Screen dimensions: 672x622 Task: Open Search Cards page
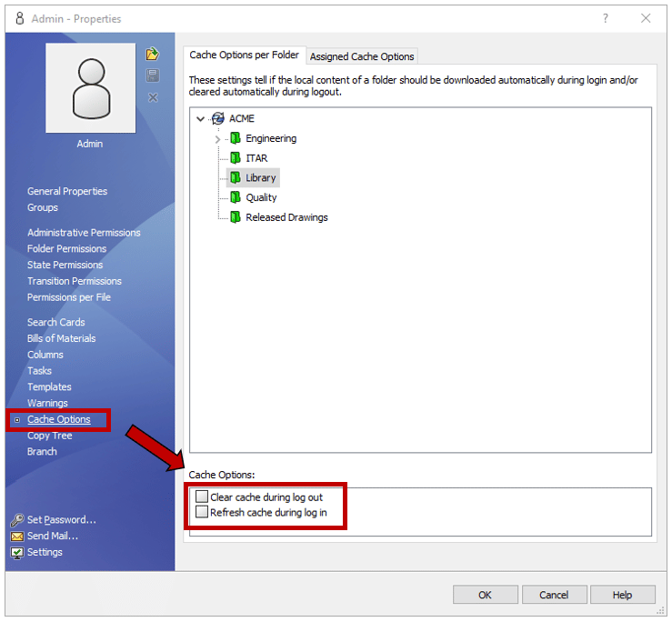click(56, 322)
